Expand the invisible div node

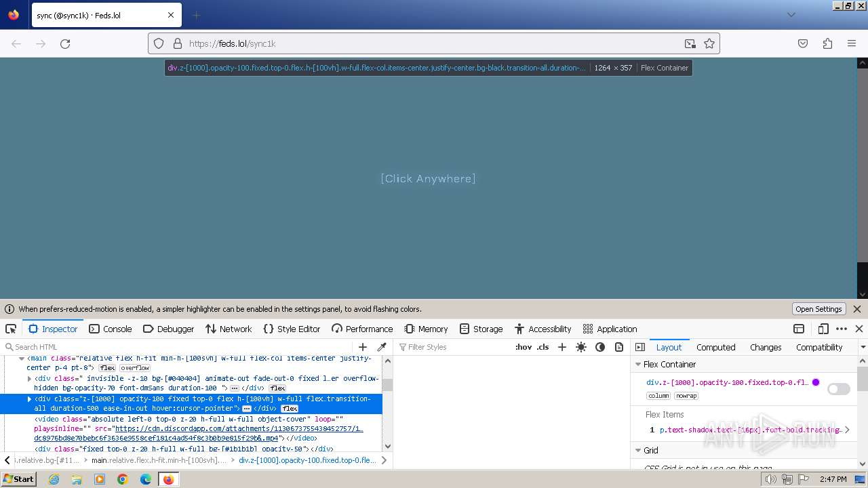[x=29, y=378]
